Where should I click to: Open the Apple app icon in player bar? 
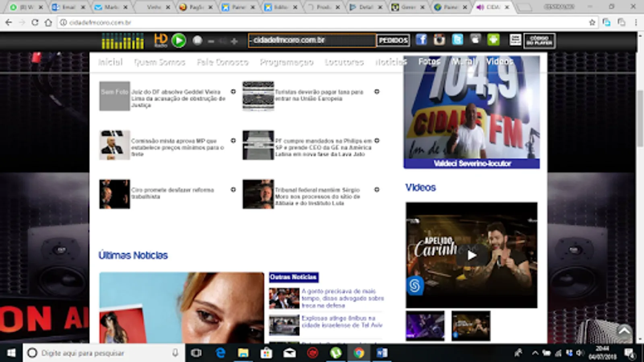click(475, 39)
